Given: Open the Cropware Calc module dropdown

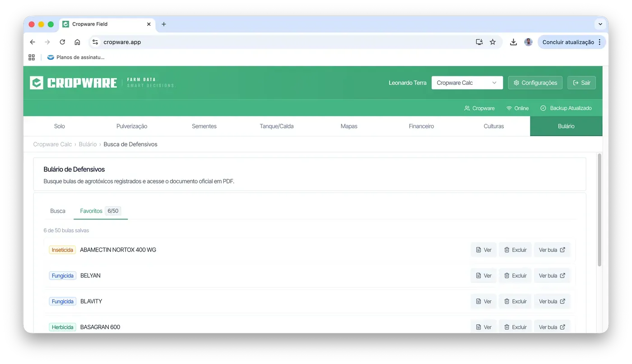Looking at the screenshot, I should [x=467, y=83].
